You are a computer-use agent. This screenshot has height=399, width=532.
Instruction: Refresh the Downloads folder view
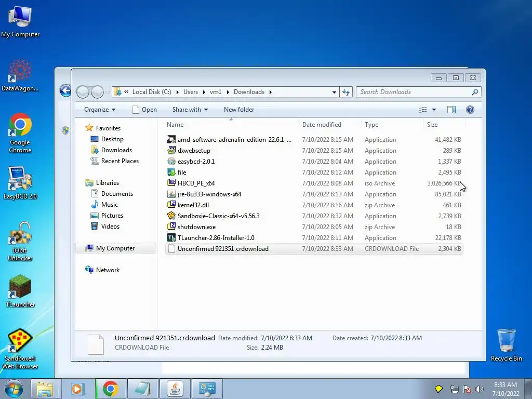(x=346, y=92)
